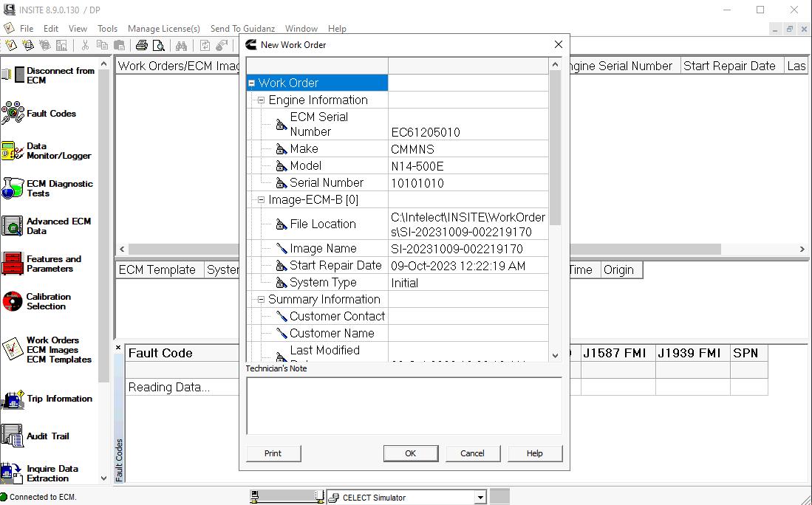Open the File menu

pyautogui.click(x=27, y=29)
